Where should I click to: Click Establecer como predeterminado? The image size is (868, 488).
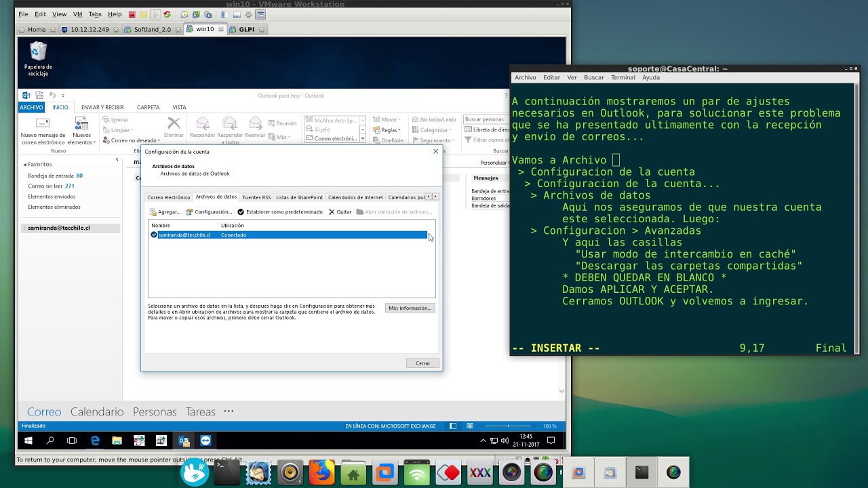280,212
